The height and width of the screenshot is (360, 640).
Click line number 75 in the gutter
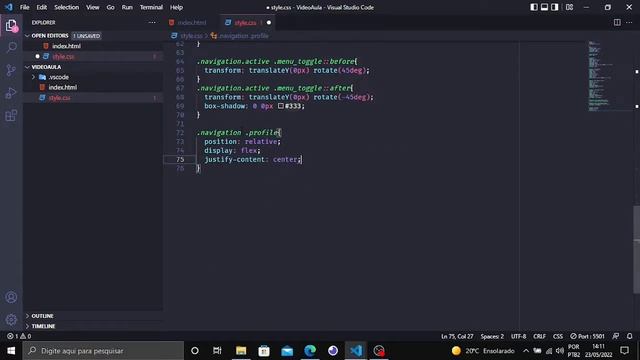180,160
